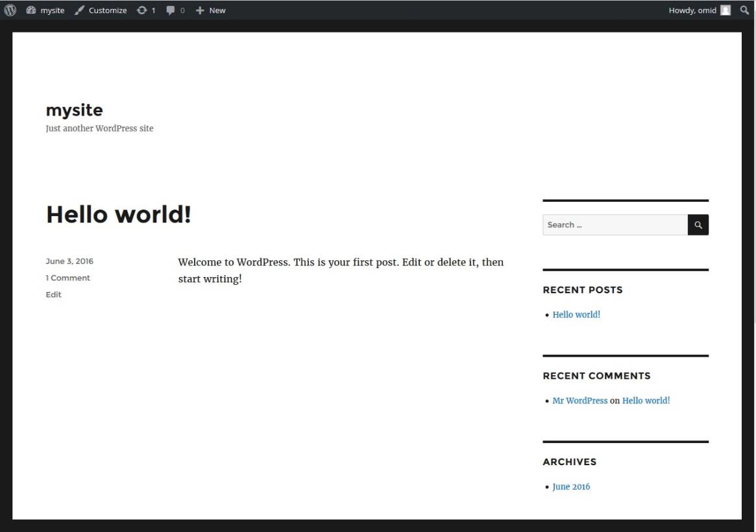
Task: Open the mysite dashboard menu in admin bar
Action: pyautogui.click(x=45, y=10)
